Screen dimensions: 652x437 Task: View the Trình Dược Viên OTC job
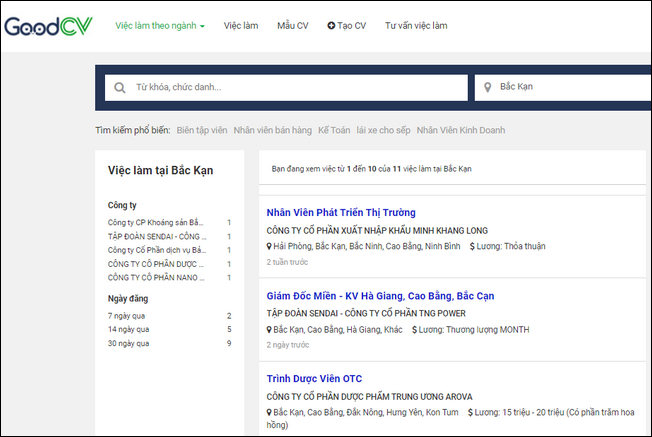coord(314,378)
